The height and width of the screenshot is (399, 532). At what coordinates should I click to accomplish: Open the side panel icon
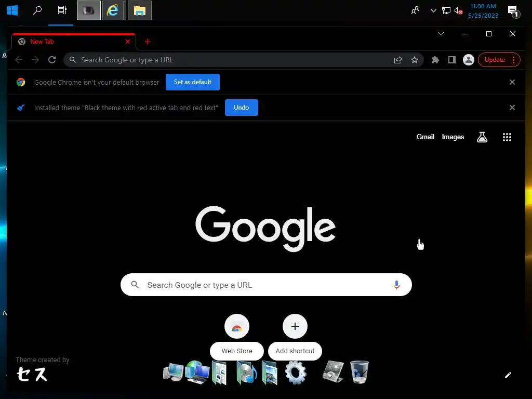coord(452,60)
